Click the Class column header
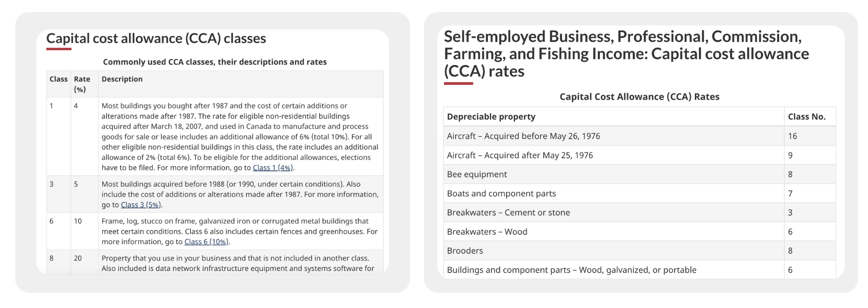868x308 pixels. tap(59, 79)
